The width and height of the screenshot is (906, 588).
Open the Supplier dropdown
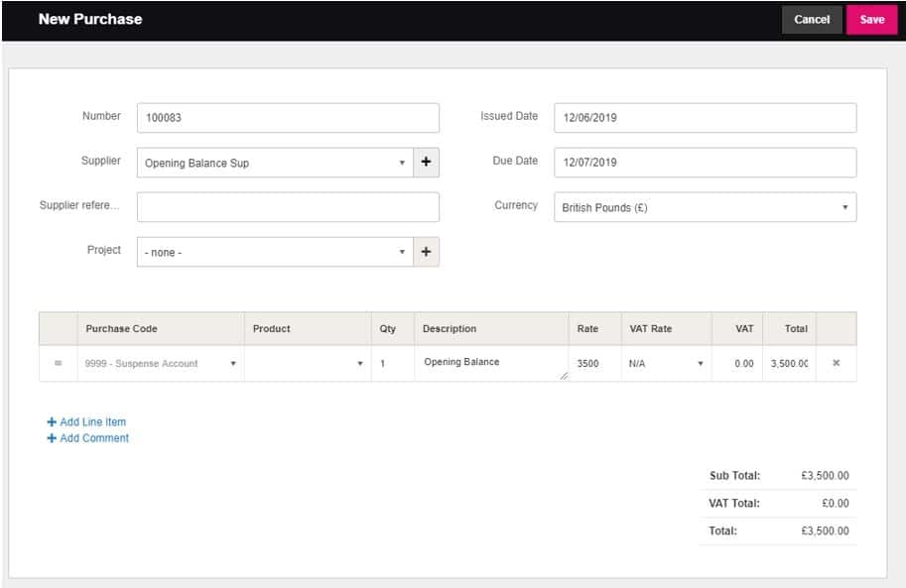(x=275, y=163)
